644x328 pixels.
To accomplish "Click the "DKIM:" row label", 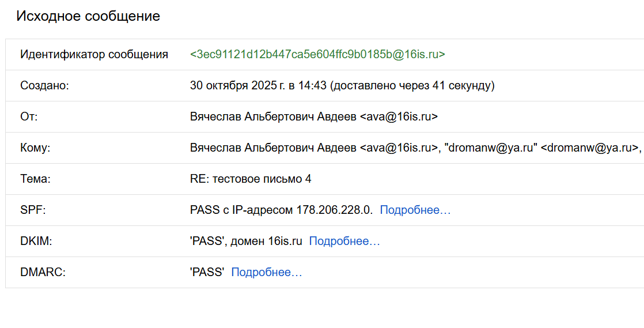I will [x=36, y=241].
